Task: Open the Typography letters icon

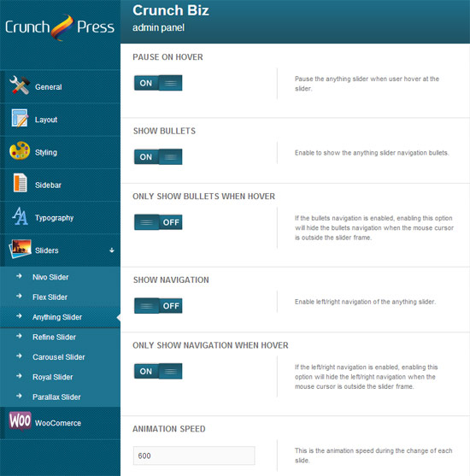Action: [x=20, y=216]
